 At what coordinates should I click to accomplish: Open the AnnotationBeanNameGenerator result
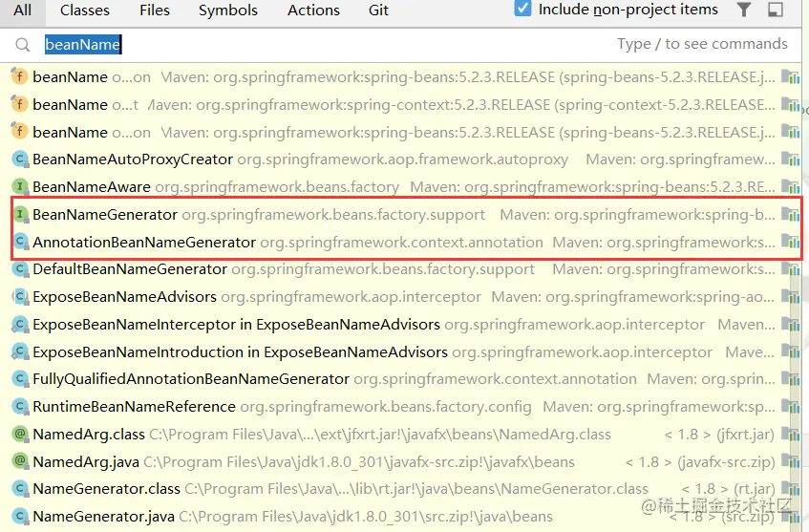pyautogui.click(x=400, y=242)
